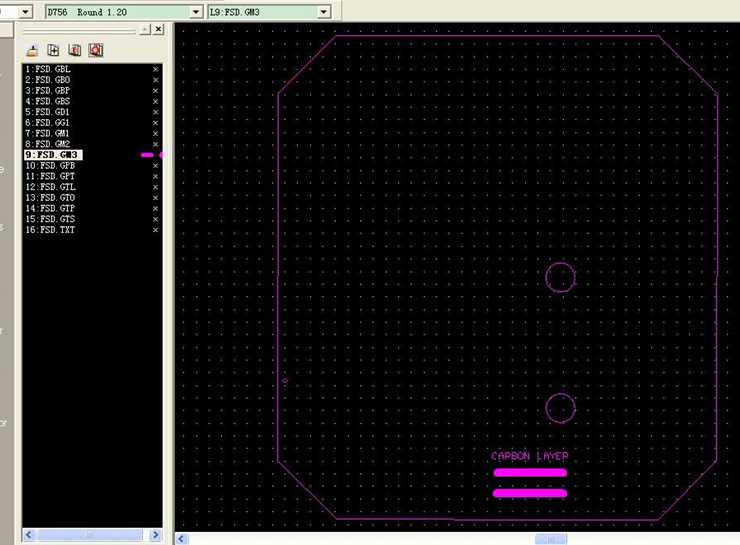Toggle visibility x mark of 2:FSD.GBO
740x545 pixels.
[155, 80]
